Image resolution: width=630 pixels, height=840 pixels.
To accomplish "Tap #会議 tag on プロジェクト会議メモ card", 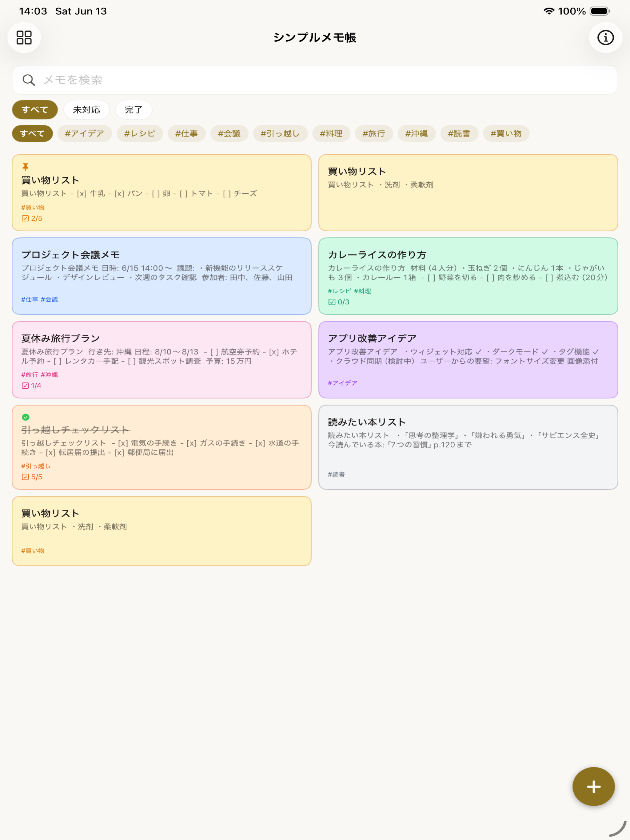I will pos(50,299).
